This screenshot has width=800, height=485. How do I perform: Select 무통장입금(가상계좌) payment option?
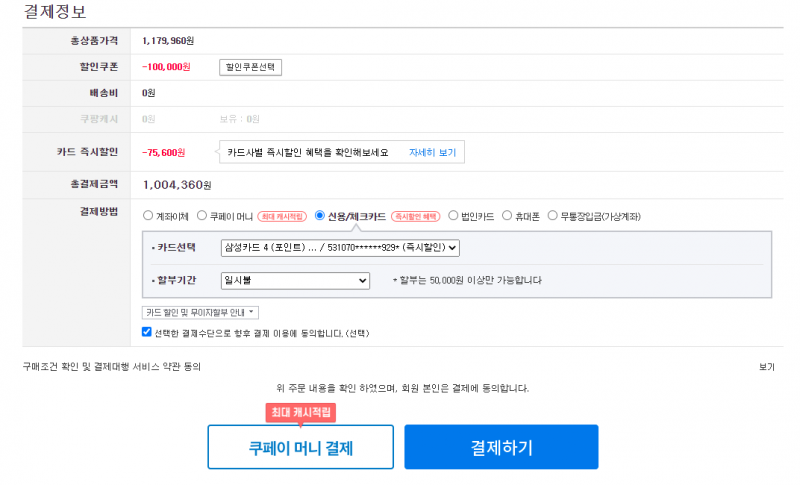click(553, 215)
